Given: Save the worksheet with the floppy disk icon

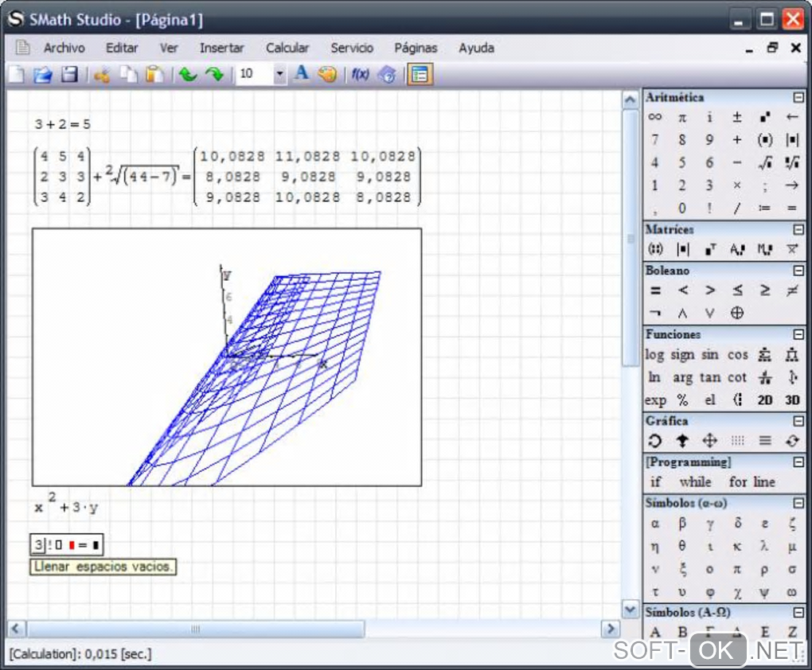Looking at the screenshot, I should click(69, 75).
